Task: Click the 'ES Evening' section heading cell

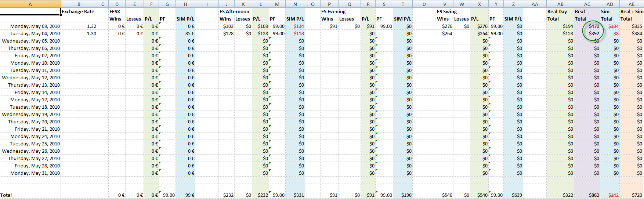Action: click(x=333, y=11)
